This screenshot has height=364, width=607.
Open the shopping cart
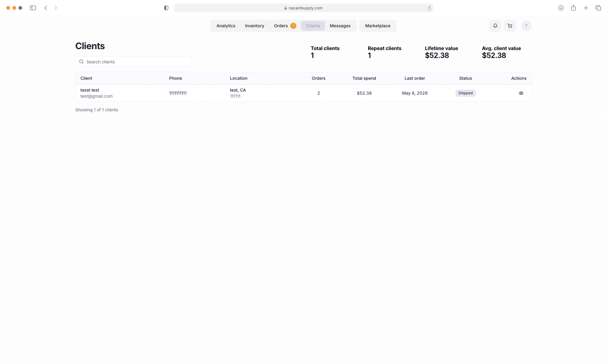pos(510,26)
